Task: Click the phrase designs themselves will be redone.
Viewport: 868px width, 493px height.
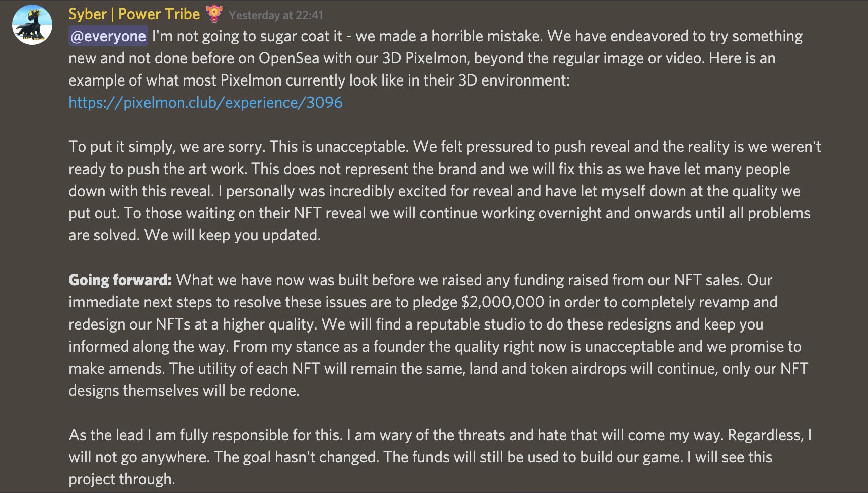Action: pyautogui.click(x=184, y=391)
